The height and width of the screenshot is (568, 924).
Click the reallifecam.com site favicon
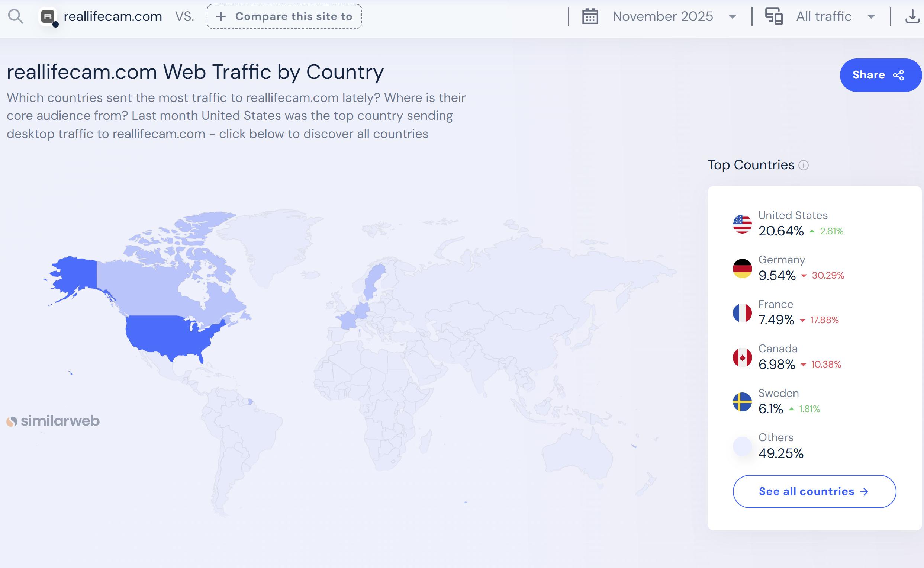(48, 16)
